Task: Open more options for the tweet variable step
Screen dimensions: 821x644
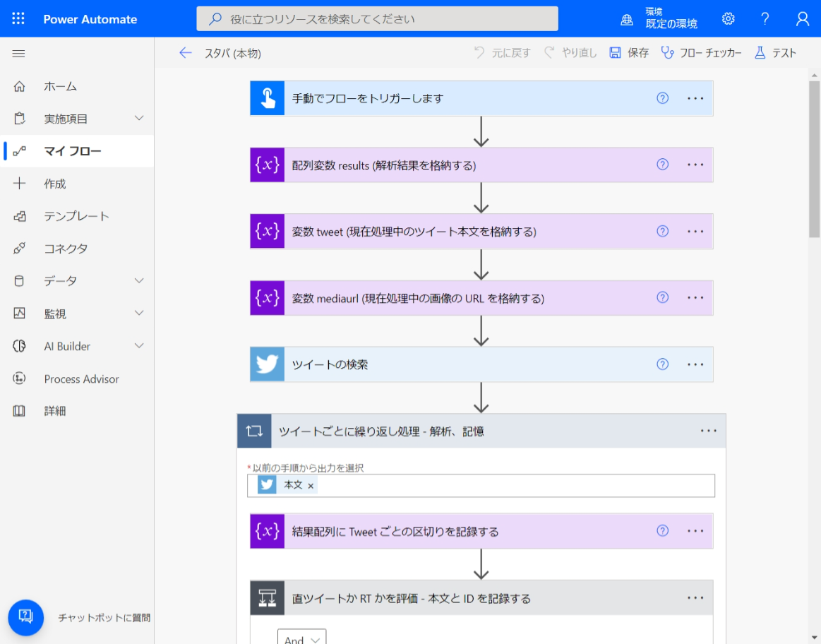Action: (x=695, y=232)
